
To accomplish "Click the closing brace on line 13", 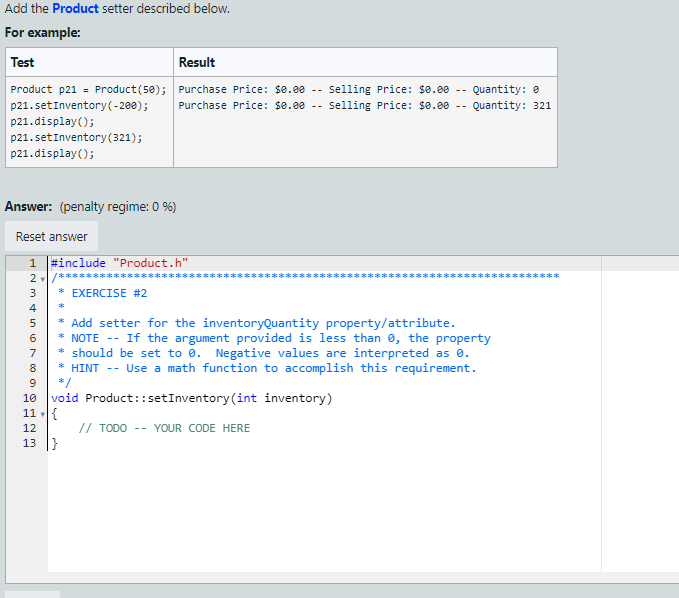I will pyautogui.click(x=54, y=443).
